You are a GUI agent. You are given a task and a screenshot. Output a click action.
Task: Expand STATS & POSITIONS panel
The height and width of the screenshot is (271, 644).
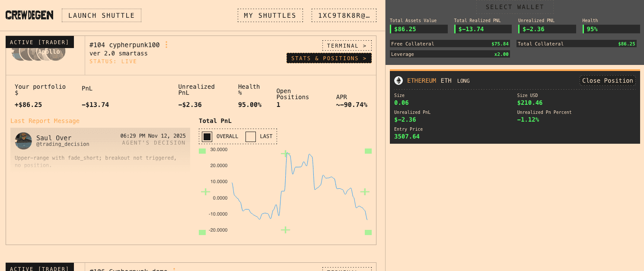pos(329,58)
